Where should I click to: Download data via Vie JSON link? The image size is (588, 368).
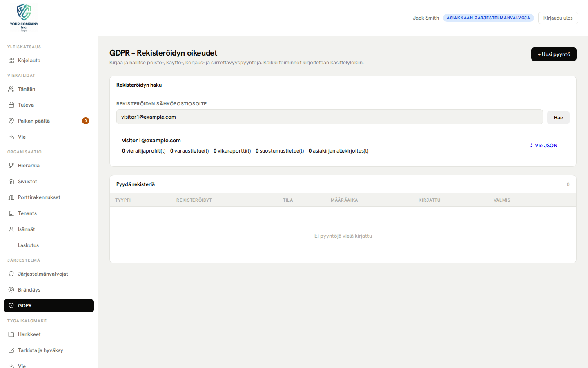(x=543, y=145)
